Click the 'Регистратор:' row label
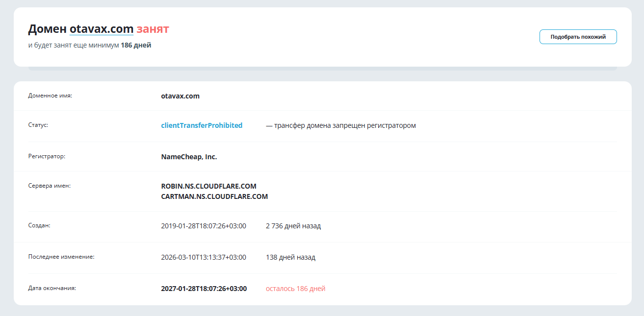The width and height of the screenshot is (644, 316). coord(47,156)
